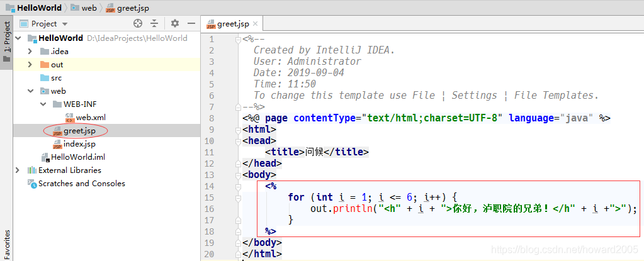Open Project panel settings gear
The width and height of the screenshot is (644, 261).
[x=175, y=23]
